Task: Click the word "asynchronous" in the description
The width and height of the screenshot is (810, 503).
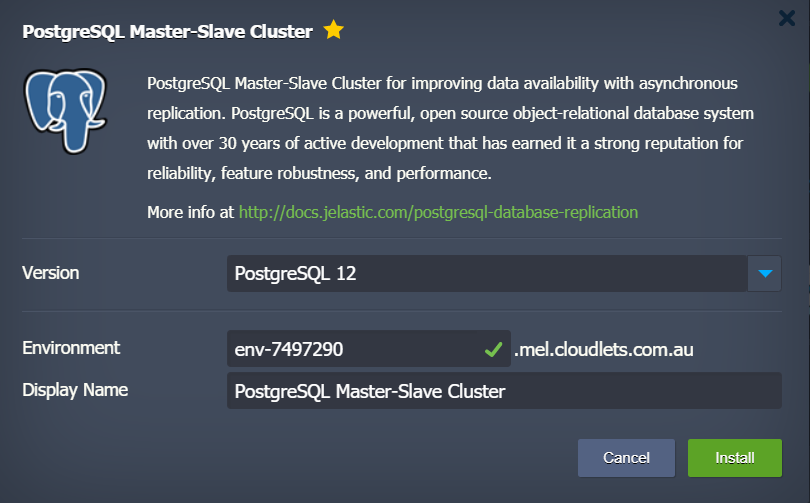Action: (688, 83)
